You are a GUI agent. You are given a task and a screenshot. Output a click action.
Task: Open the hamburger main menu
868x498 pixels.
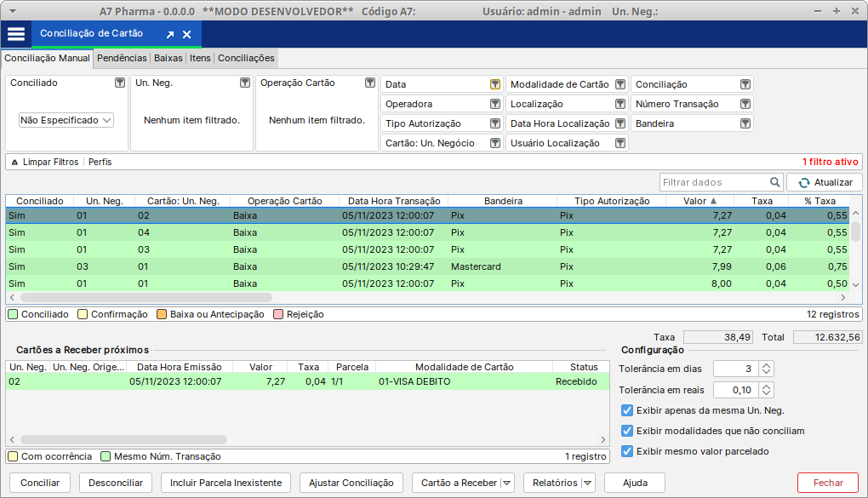[x=16, y=34]
